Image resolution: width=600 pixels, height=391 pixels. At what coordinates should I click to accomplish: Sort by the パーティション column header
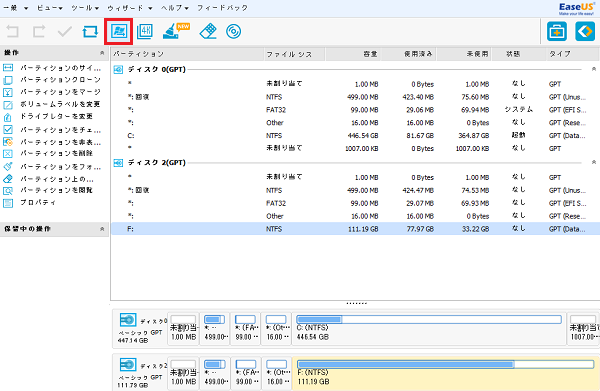[187, 54]
